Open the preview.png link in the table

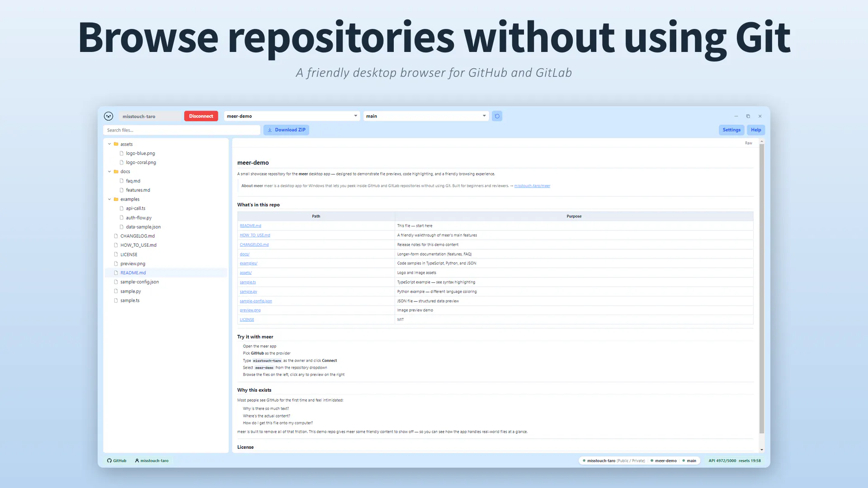coord(250,310)
